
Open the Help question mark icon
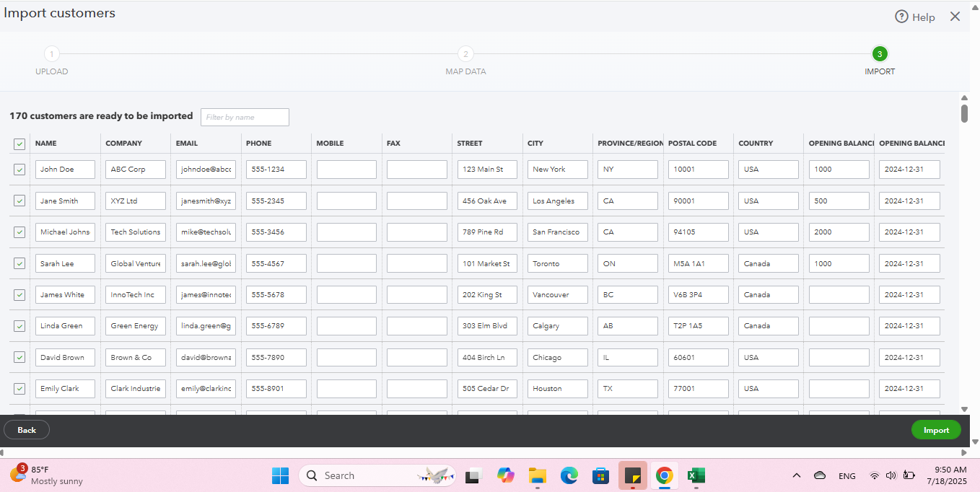[901, 17]
